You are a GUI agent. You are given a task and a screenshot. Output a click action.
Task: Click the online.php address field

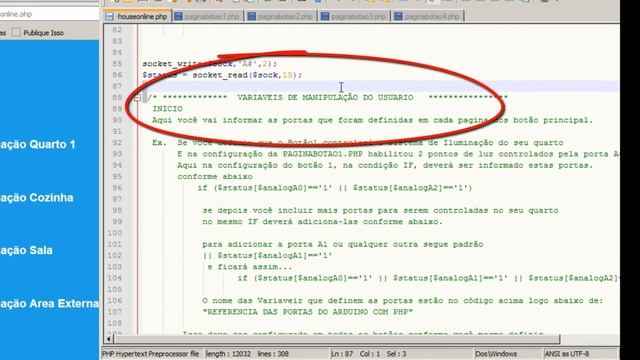tap(49, 14)
